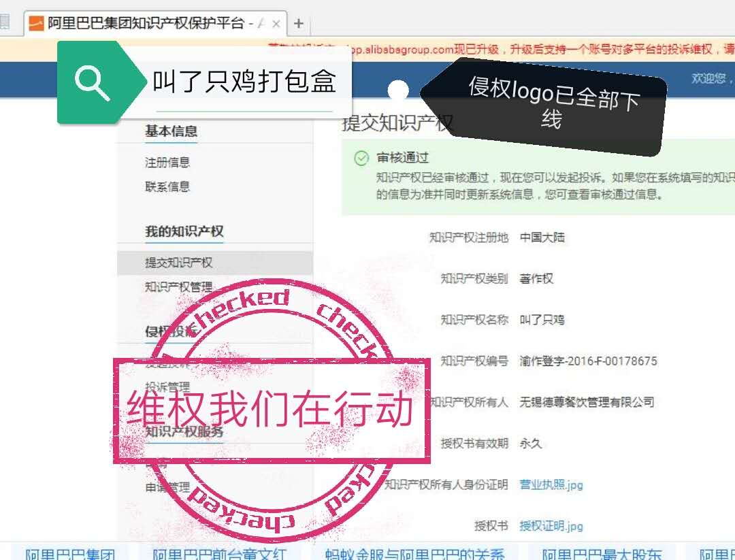Click the 知识产权注册地 field label
This screenshot has height=560, width=735.
pyautogui.click(x=469, y=237)
